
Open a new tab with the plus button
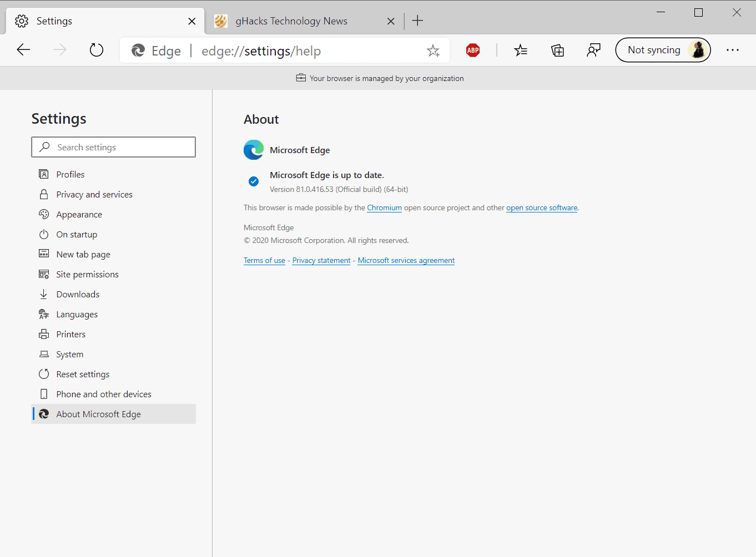[x=418, y=21]
